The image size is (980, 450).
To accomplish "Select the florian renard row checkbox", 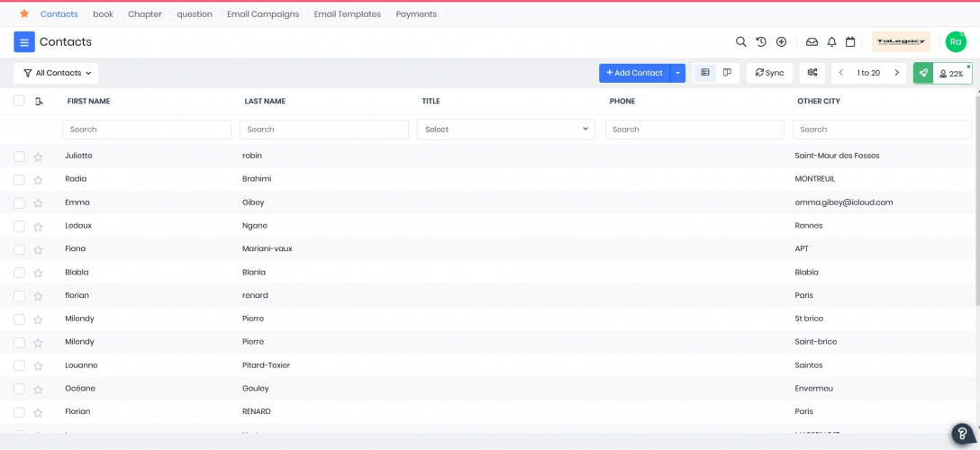I will pos(20,296).
